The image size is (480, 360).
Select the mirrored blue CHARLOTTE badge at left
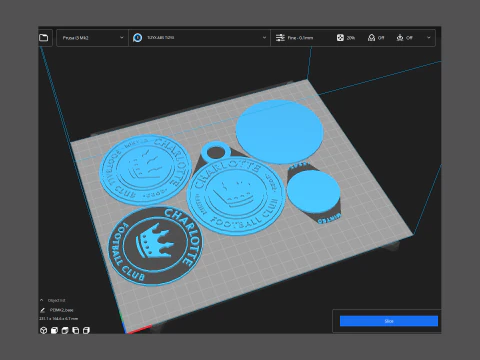pos(145,169)
